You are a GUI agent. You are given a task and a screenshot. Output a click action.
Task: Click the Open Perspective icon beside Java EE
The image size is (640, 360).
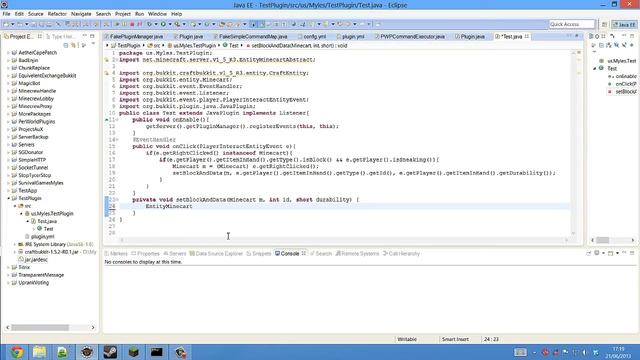(x=604, y=24)
